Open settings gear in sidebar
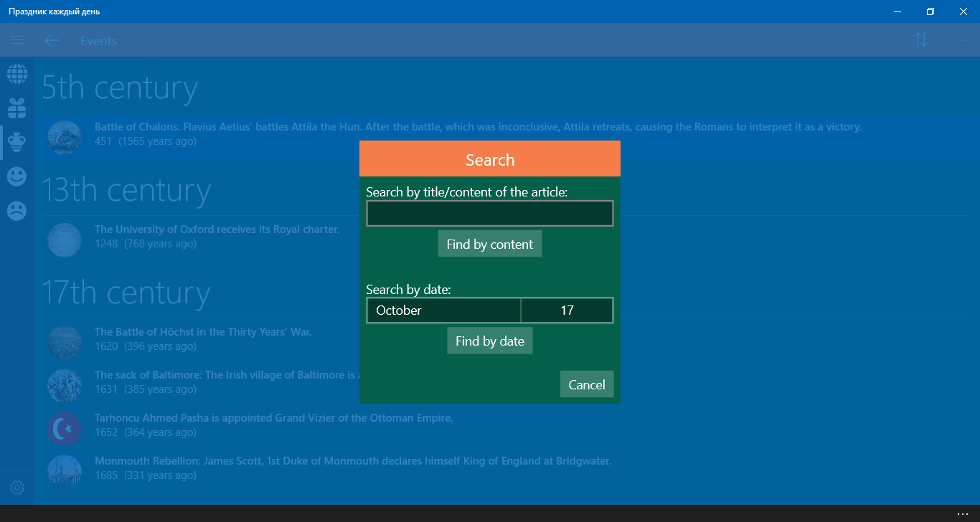 click(17, 488)
